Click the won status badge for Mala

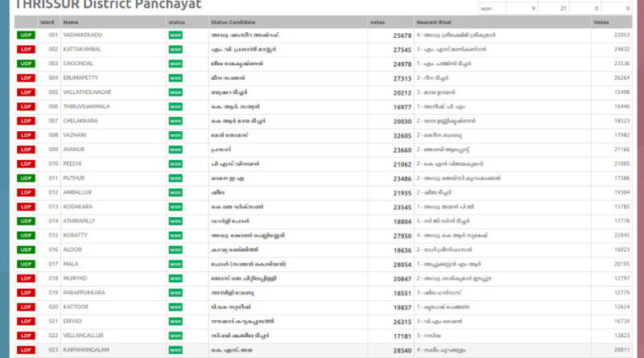click(175, 263)
